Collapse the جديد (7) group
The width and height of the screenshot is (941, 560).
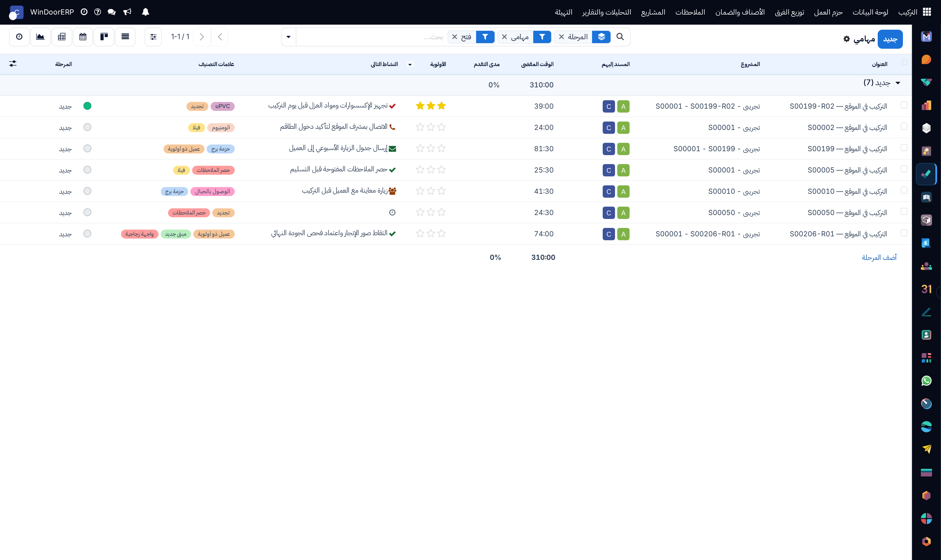coord(898,83)
